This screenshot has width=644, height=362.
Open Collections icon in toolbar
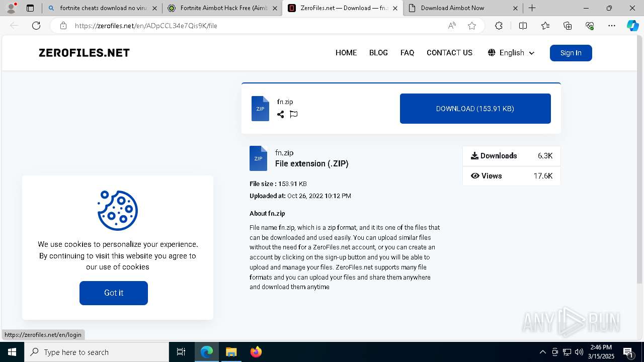(x=568, y=26)
